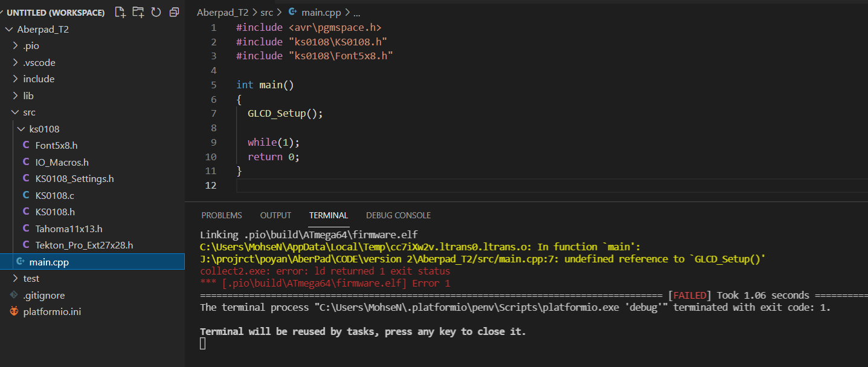Open the DEBUG CONSOLE tab

click(398, 215)
